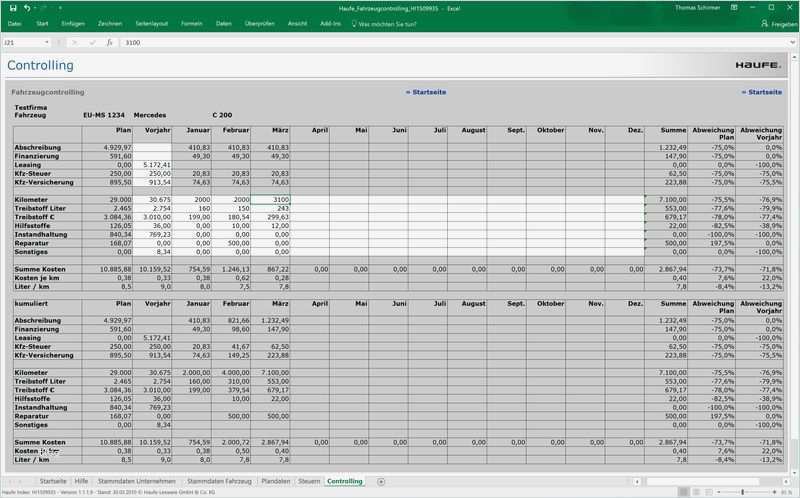Click the next sheet navigation arrow
The height and width of the screenshot is (498, 800).
(22, 481)
